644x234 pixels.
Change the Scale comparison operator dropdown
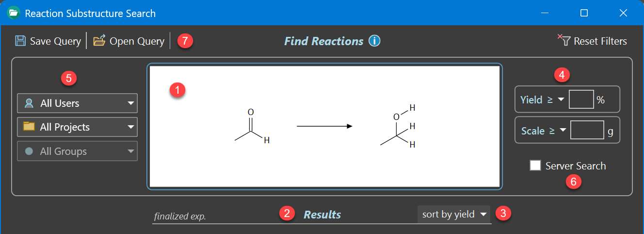[x=562, y=131]
